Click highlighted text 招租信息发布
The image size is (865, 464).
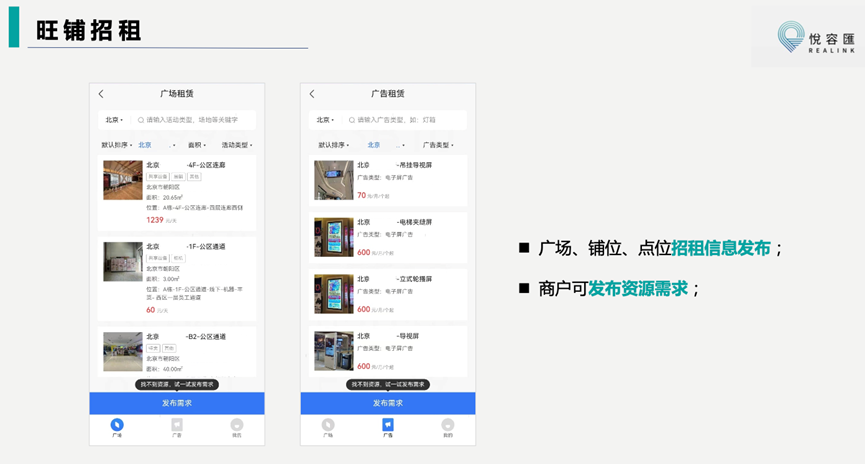[720, 248]
